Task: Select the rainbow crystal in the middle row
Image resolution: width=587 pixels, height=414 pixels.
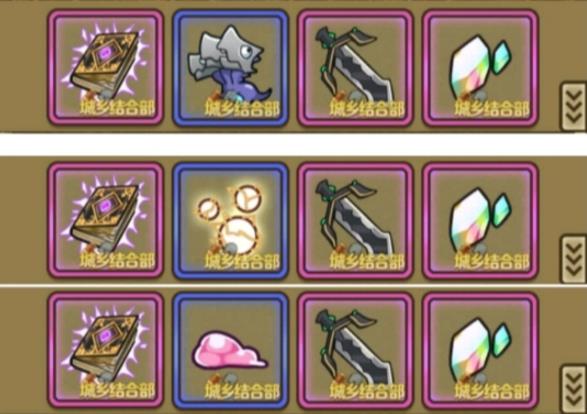Action: [480, 220]
